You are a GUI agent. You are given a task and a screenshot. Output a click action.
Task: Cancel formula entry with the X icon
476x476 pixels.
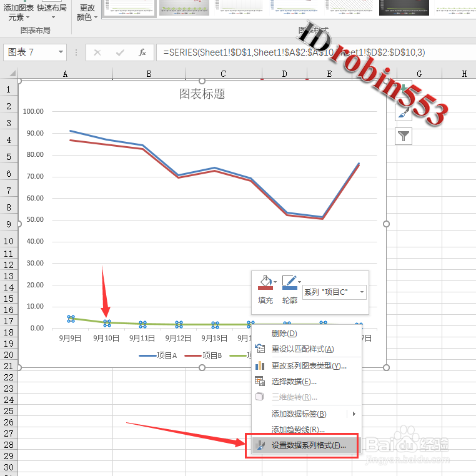click(x=97, y=52)
